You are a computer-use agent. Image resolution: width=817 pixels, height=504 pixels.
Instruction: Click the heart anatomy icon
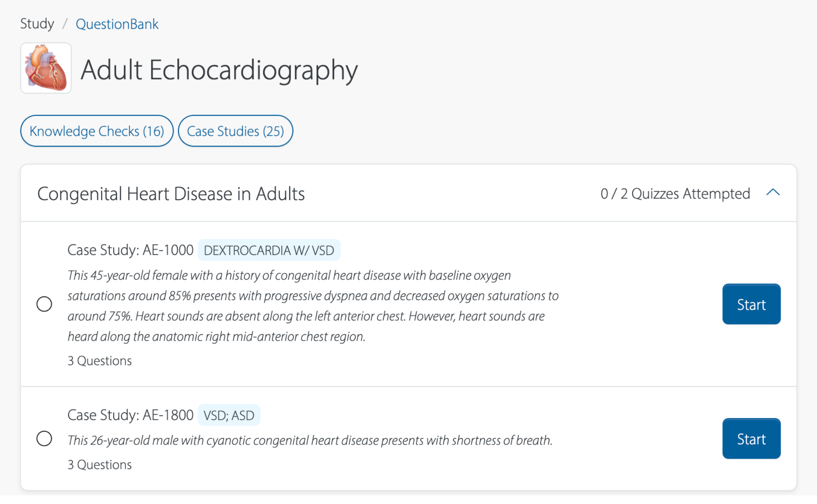[46, 68]
